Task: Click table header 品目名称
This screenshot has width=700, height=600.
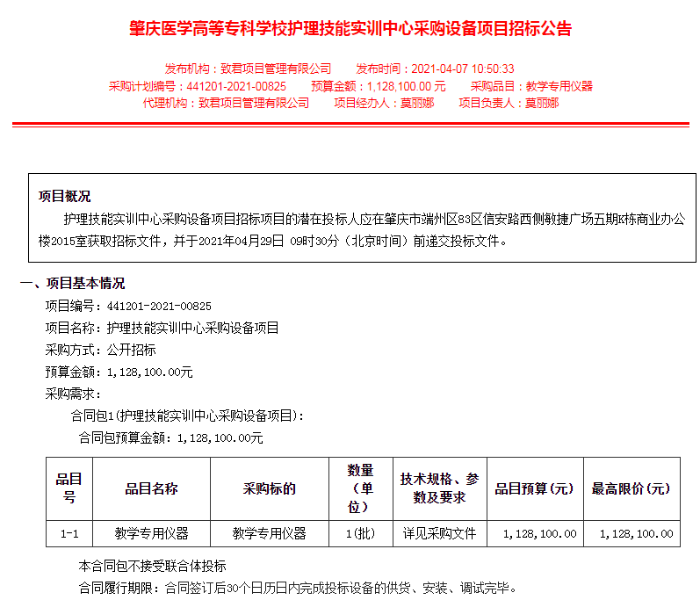Action: click(151, 488)
